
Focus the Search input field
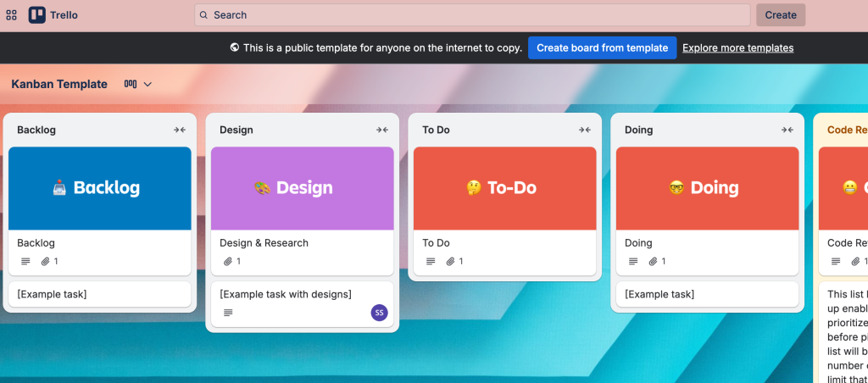[472, 14]
